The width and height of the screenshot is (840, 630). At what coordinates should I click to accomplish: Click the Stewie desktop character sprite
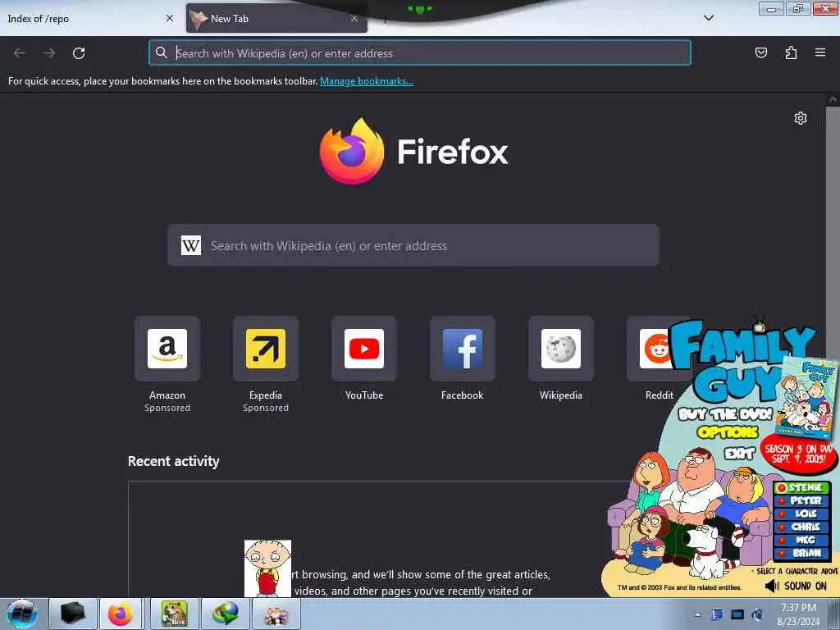[267, 568]
